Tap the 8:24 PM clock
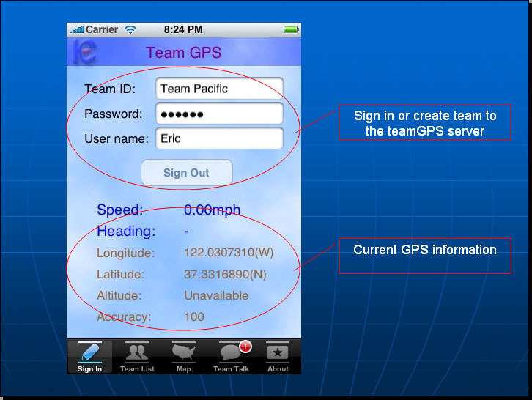Viewport: 532px width, 400px height. pos(183,29)
